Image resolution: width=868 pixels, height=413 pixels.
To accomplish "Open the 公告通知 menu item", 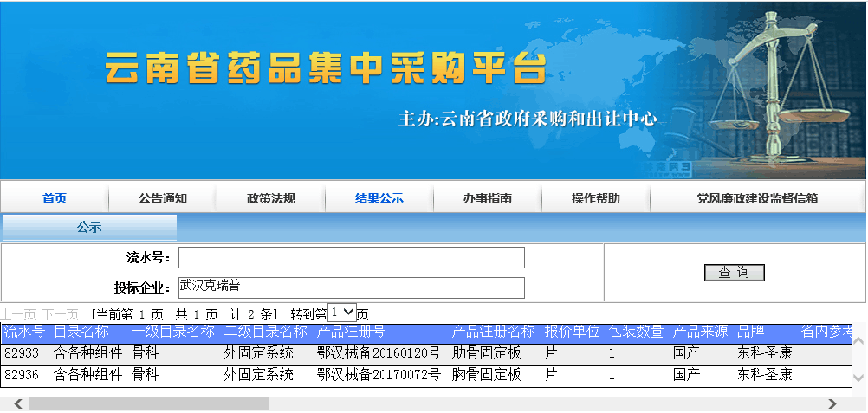I will tap(163, 198).
